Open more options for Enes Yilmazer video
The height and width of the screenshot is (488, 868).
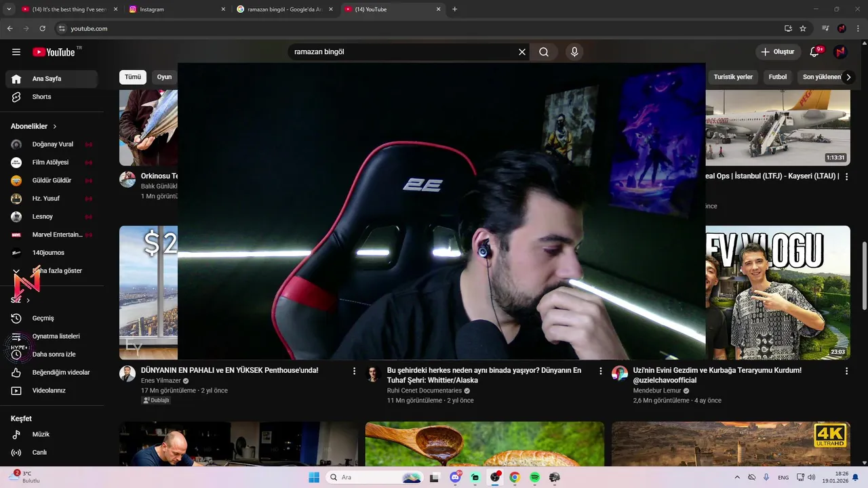click(x=354, y=371)
